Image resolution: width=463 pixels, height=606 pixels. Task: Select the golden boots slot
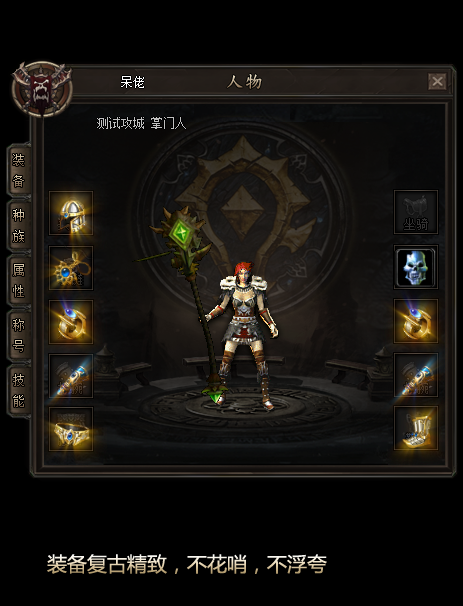416,428
